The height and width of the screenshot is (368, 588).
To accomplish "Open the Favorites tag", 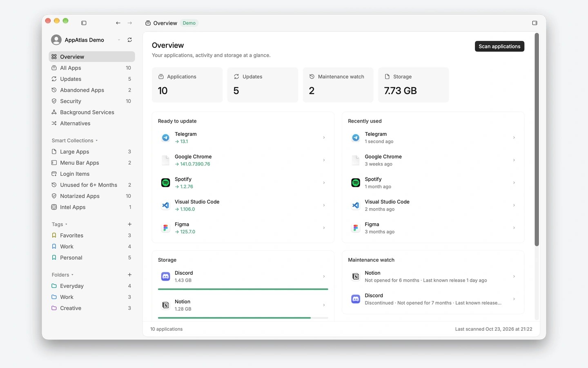I will click(x=92, y=236).
